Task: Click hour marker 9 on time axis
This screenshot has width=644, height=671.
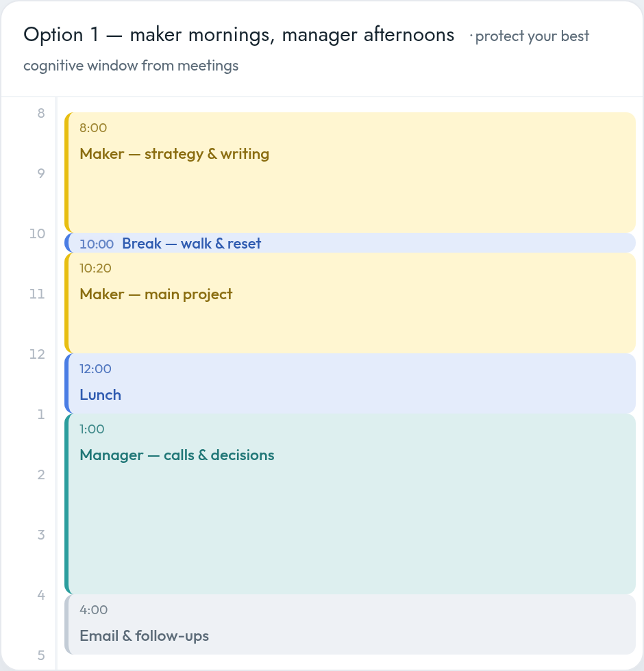Action: (41, 173)
